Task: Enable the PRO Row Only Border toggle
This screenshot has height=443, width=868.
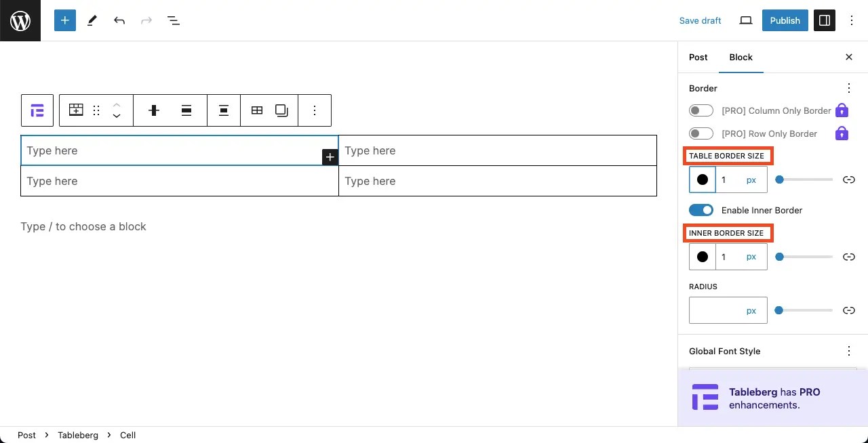Action: pyautogui.click(x=701, y=133)
